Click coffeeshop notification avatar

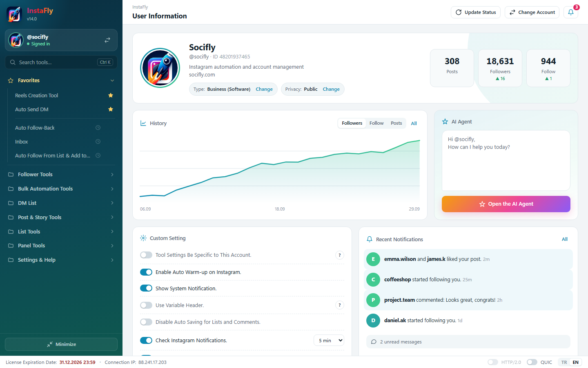coord(373,280)
